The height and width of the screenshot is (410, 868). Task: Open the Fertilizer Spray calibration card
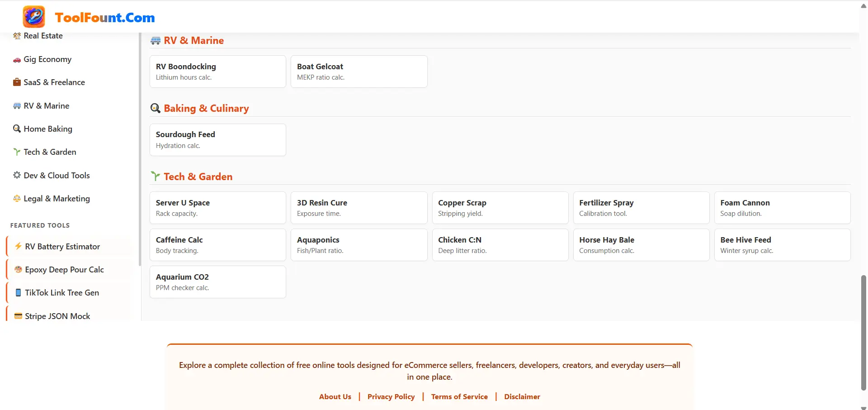[x=641, y=208]
